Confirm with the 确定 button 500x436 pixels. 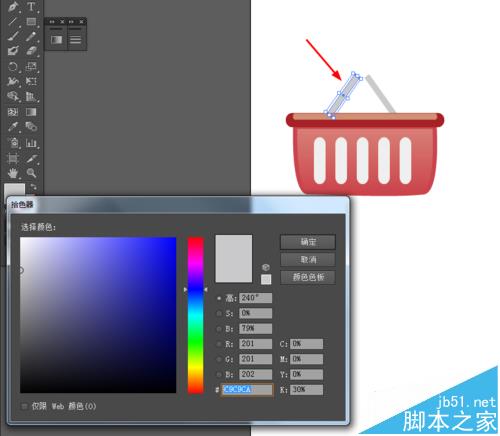point(308,242)
